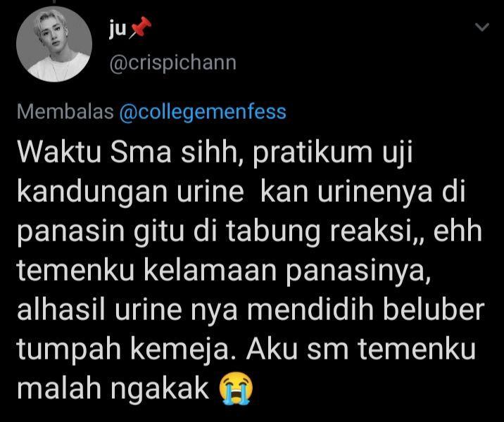The width and height of the screenshot is (504, 422).
Task: Open the @collegemenfess mention link
Action: click(x=203, y=112)
